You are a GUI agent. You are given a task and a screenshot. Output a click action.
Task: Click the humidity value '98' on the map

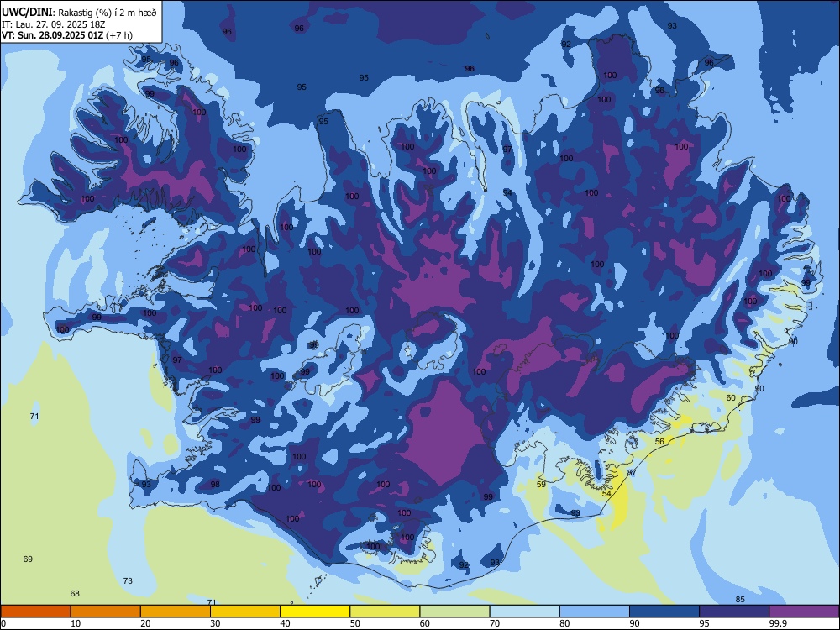pyautogui.click(x=215, y=485)
